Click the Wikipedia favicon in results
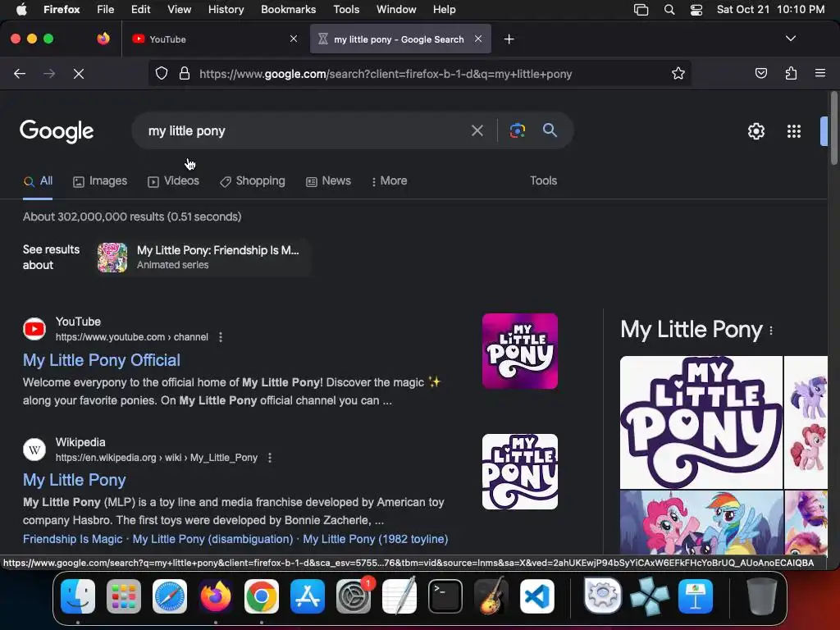The image size is (840, 630). (34, 450)
